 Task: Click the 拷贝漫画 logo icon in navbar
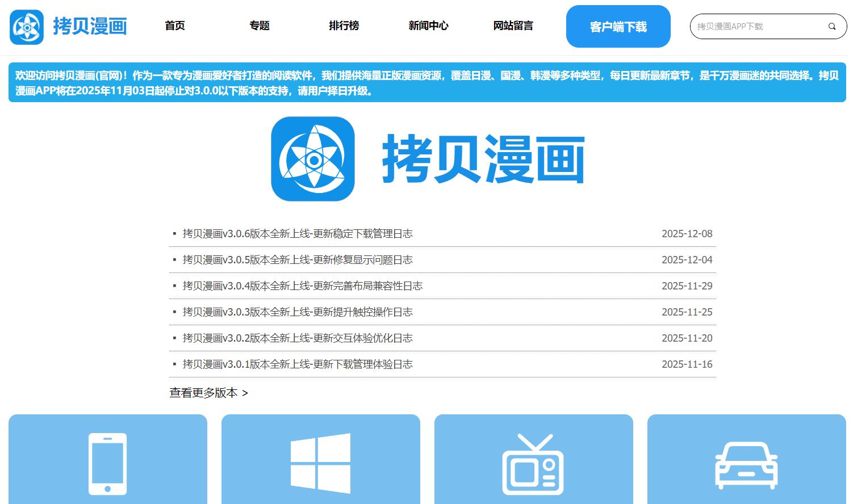pyautogui.click(x=26, y=26)
